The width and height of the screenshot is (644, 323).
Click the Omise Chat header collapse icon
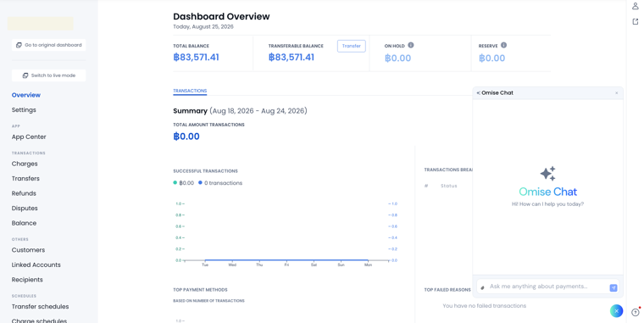pos(478,93)
